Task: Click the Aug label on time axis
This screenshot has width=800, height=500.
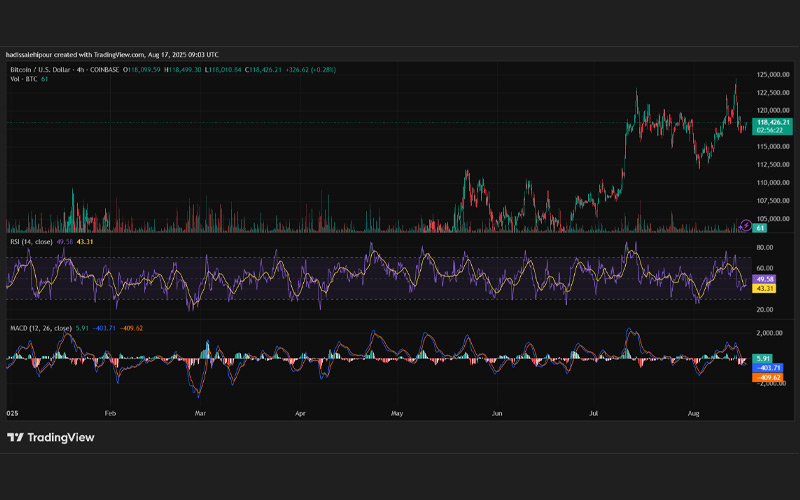Action: coord(693,413)
